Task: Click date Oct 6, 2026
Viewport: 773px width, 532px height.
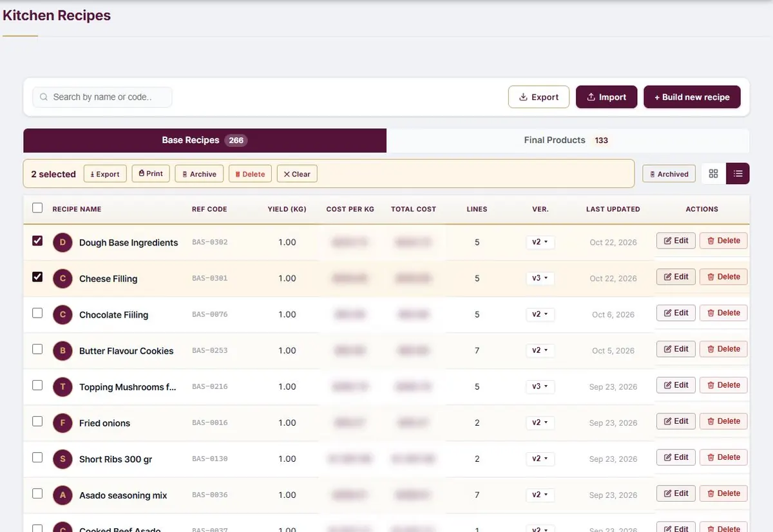Action: [613, 315]
